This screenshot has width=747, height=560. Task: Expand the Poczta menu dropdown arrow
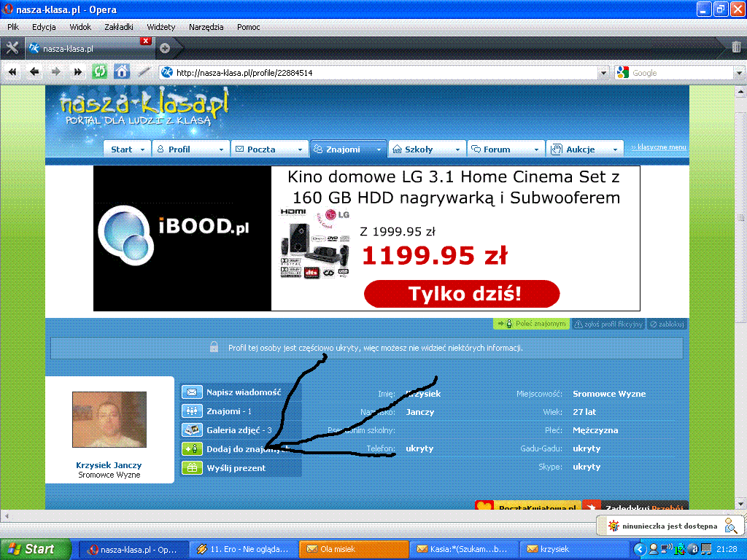(x=300, y=149)
